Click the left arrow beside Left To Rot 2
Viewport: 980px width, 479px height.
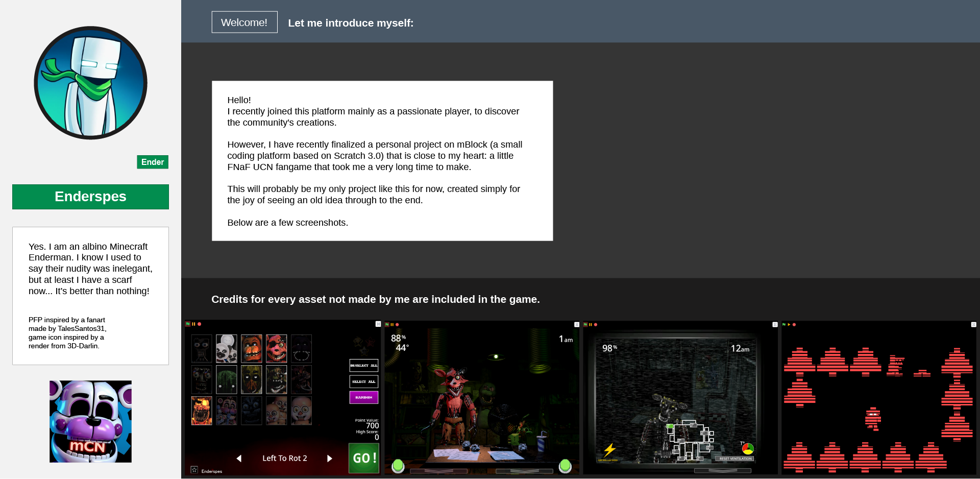(239, 459)
